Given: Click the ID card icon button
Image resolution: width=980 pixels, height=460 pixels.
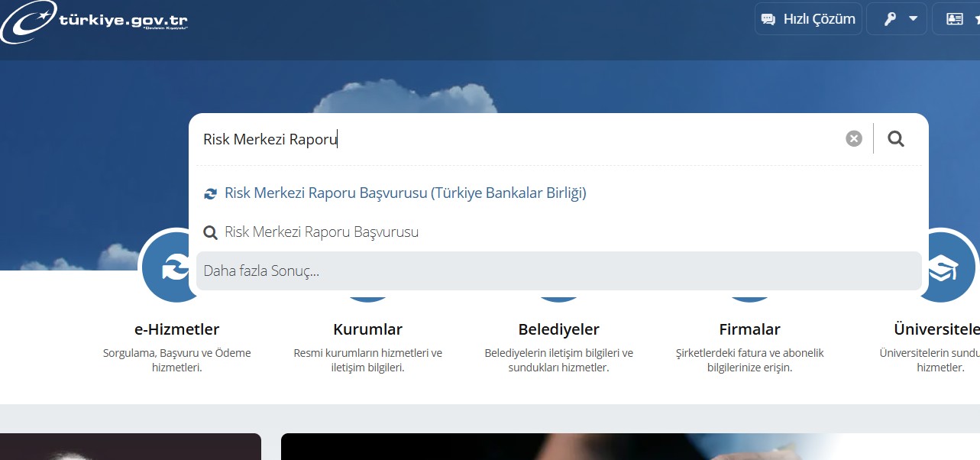Looking at the screenshot, I should click(956, 19).
